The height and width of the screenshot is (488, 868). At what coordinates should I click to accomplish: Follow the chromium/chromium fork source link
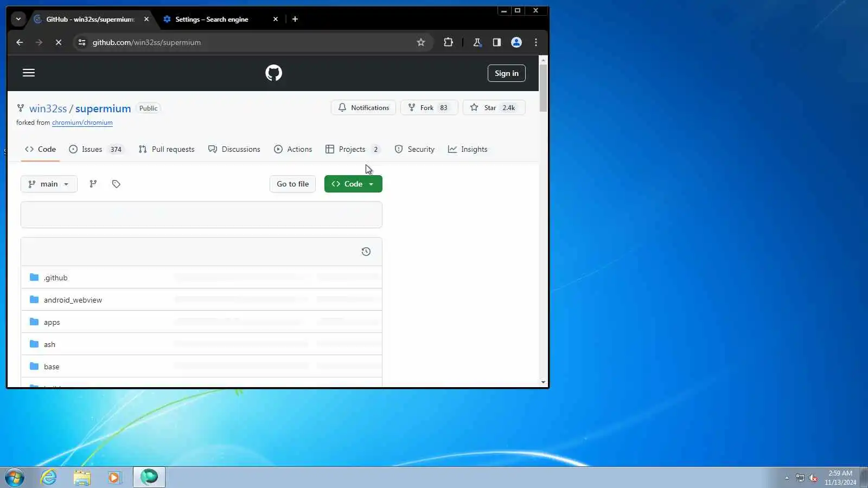pyautogui.click(x=82, y=123)
